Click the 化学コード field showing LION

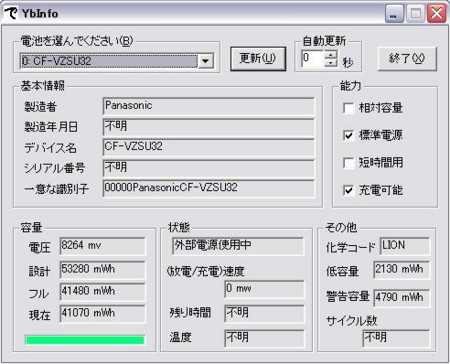click(405, 246)
